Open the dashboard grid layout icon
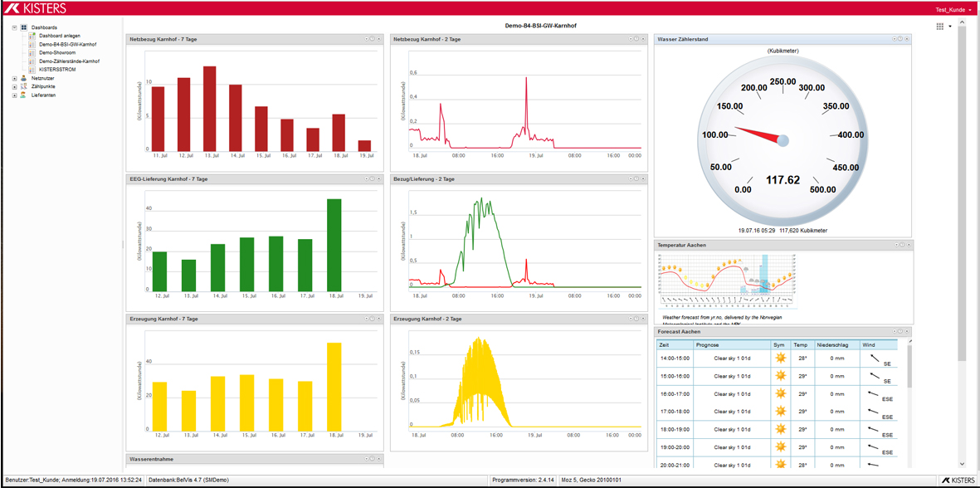Image resolution: width=980 pixels, height=488 pixels. (939, 27)
